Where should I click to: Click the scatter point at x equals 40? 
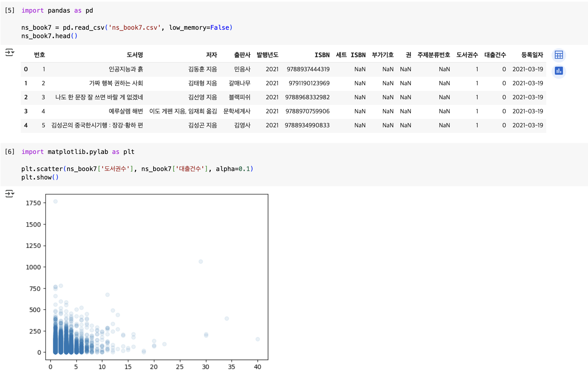[258, 339]
